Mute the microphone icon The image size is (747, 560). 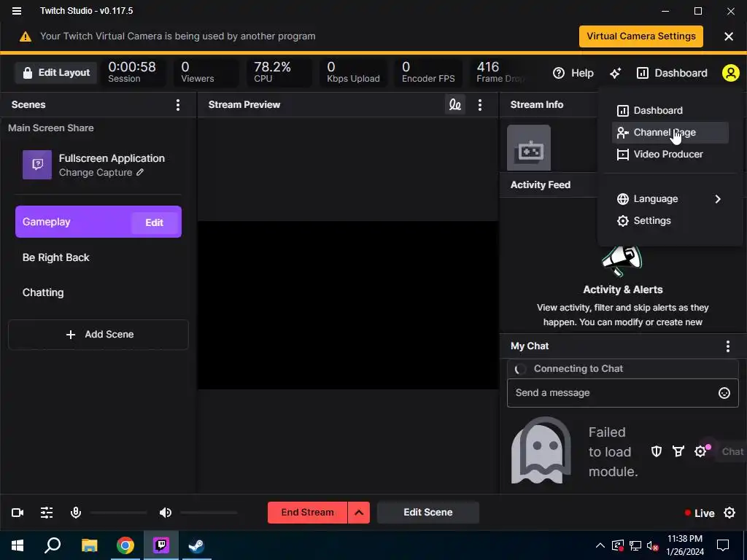tap(76, 513)
